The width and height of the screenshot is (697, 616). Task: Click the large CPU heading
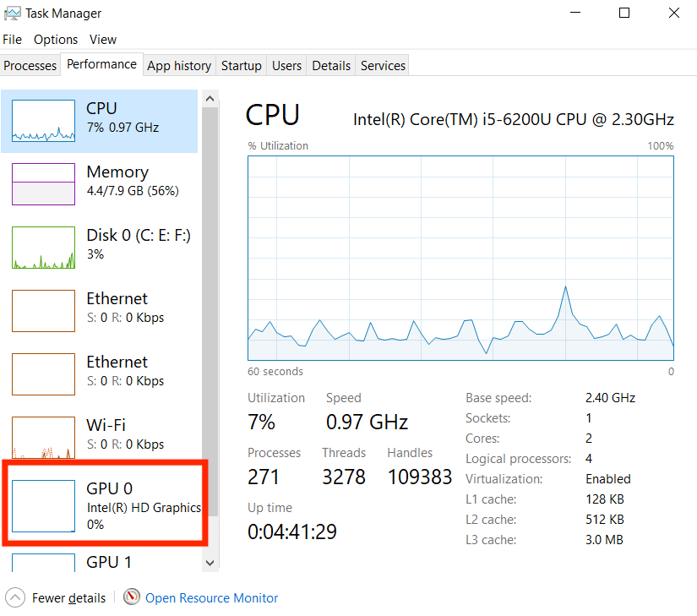click(x=273, y=115)
